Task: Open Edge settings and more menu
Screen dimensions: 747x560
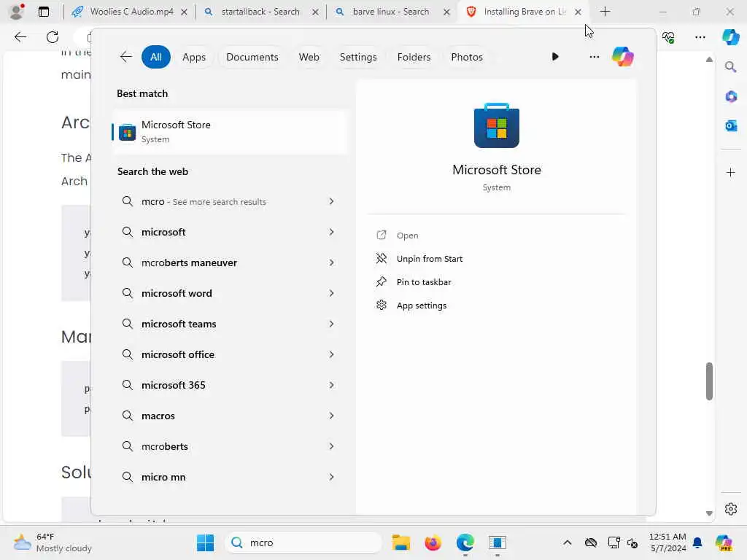Action: pyautogui.click(x=700, y=37)
